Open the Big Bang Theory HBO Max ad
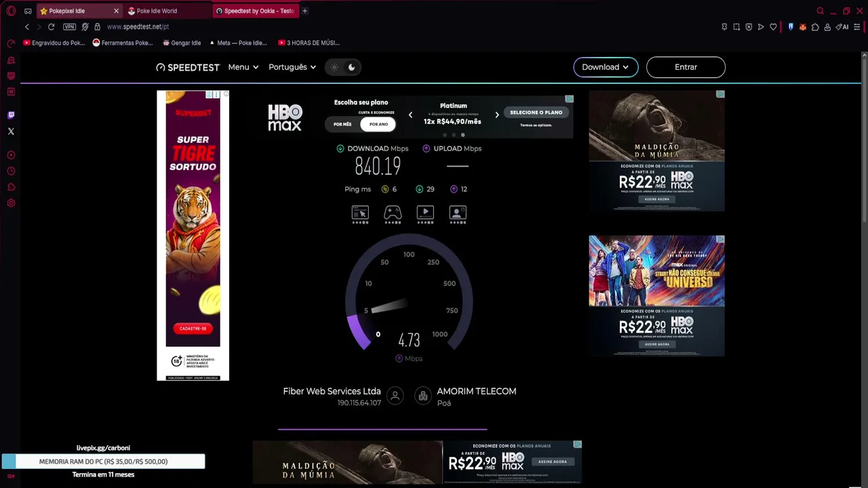The height and width of the screenshot is (488, 868). [x=656, y=296]
